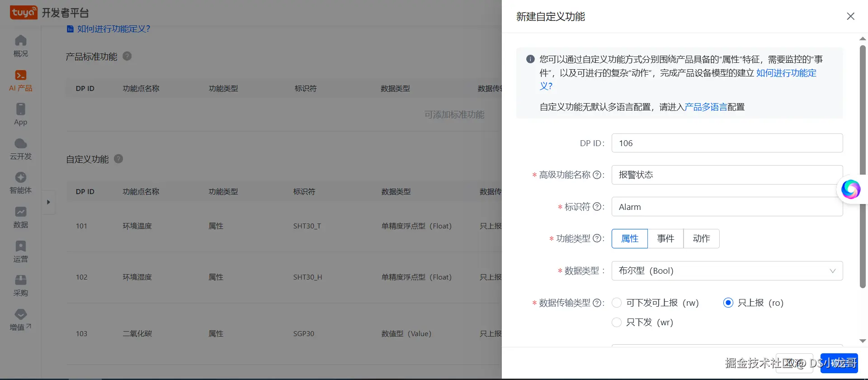Select 只上报 (ro) radio option

click(x=728, y=303)
